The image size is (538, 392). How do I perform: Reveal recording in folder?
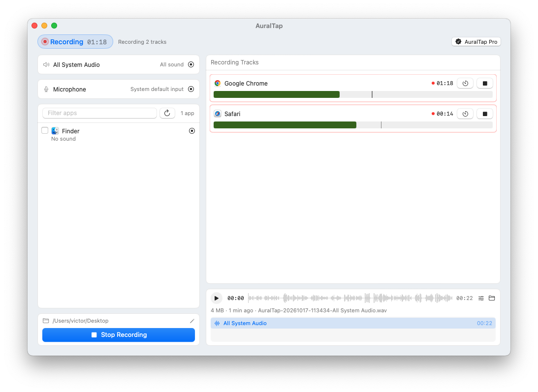coord(492,299)
